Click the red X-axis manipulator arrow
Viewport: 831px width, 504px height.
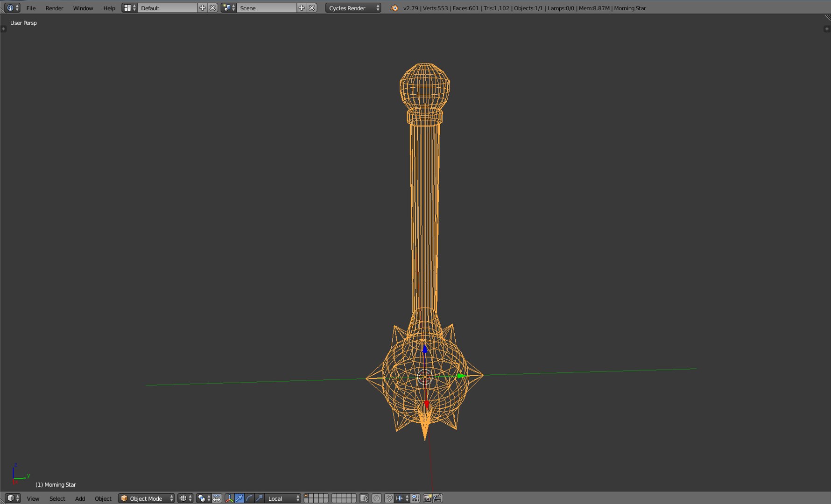click(x=426, y=404)
